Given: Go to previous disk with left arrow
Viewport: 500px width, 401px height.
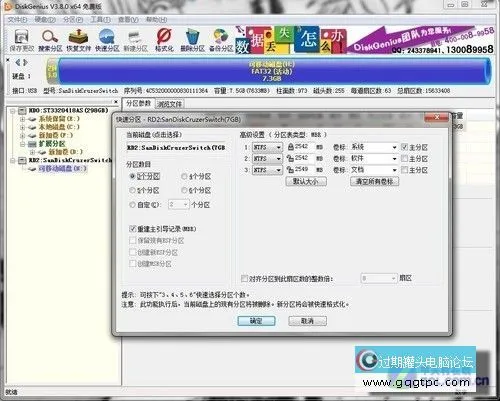Looking at the screenshot, I should pos(18,62).
